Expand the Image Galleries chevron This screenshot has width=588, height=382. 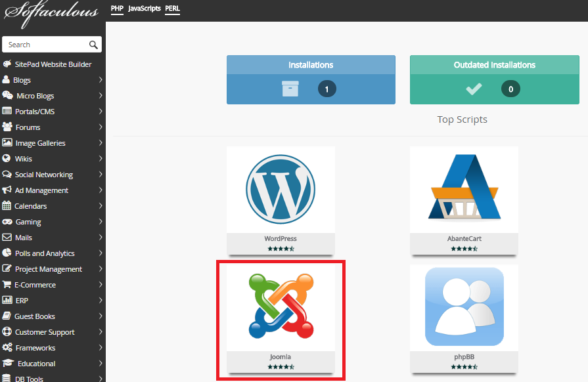[x=101, y=142]
